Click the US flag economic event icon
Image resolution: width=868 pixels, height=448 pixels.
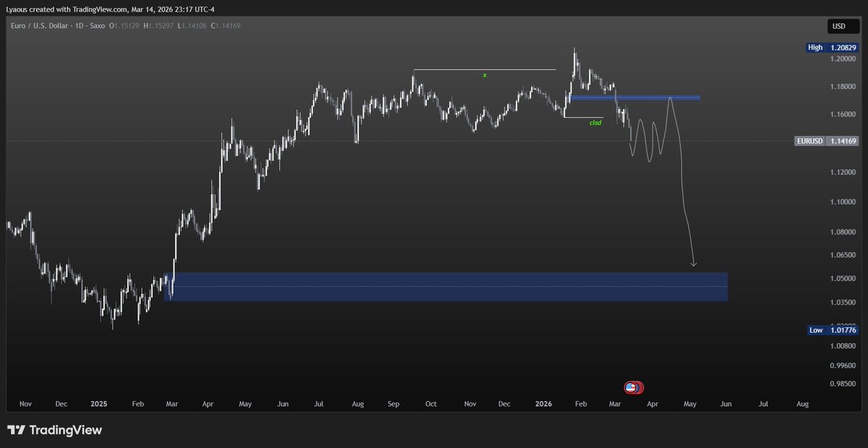click(631, 387)
